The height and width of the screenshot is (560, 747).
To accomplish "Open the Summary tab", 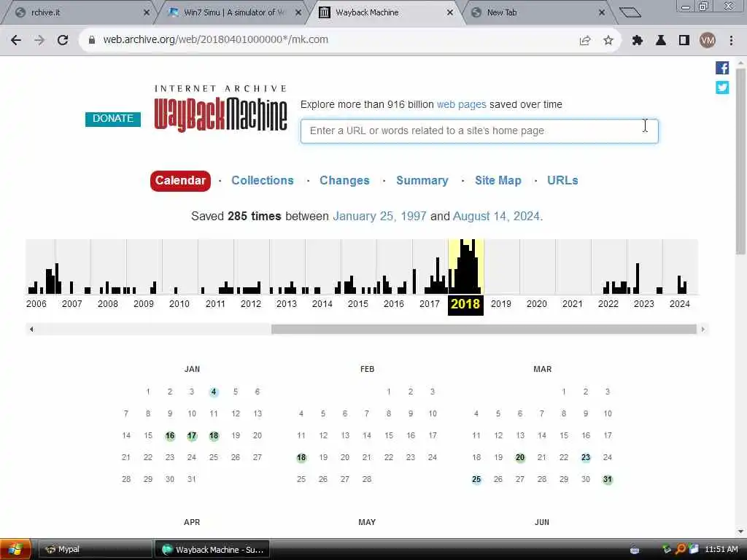I will pyautogui.click(x=422, y=181).
